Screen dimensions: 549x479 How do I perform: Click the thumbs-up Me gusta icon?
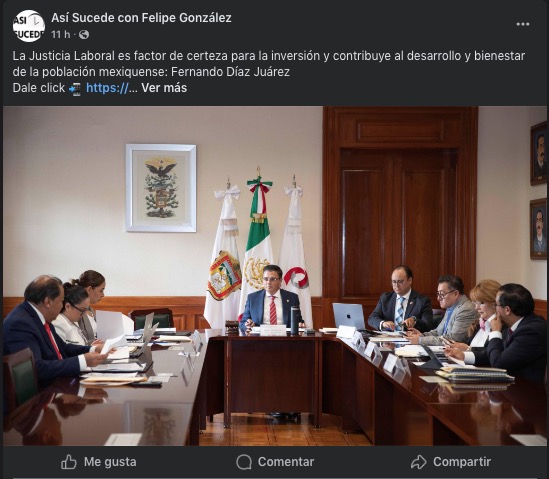[69, 462]
